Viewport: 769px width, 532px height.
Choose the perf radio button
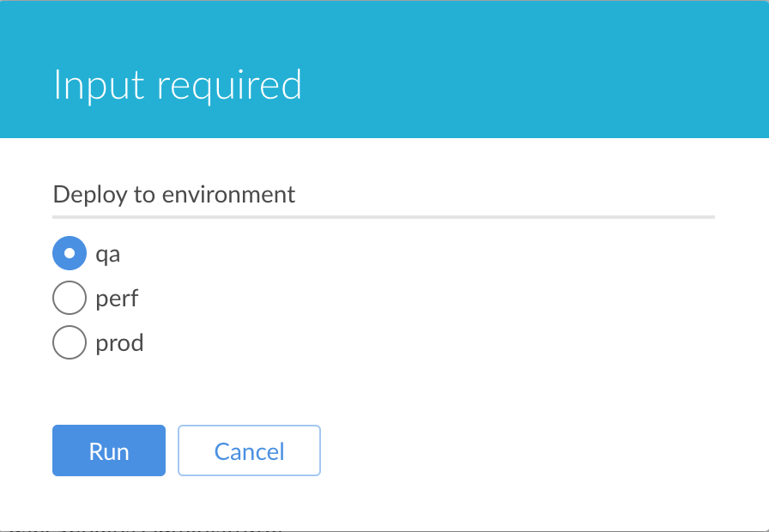tap(70, 299)
